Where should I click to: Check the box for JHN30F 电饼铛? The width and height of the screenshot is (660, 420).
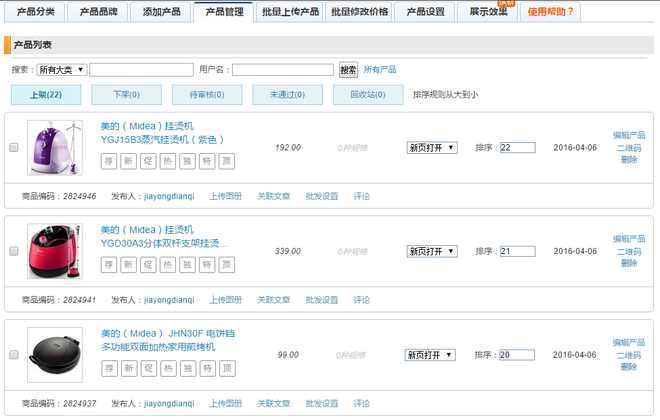(14, 355)
